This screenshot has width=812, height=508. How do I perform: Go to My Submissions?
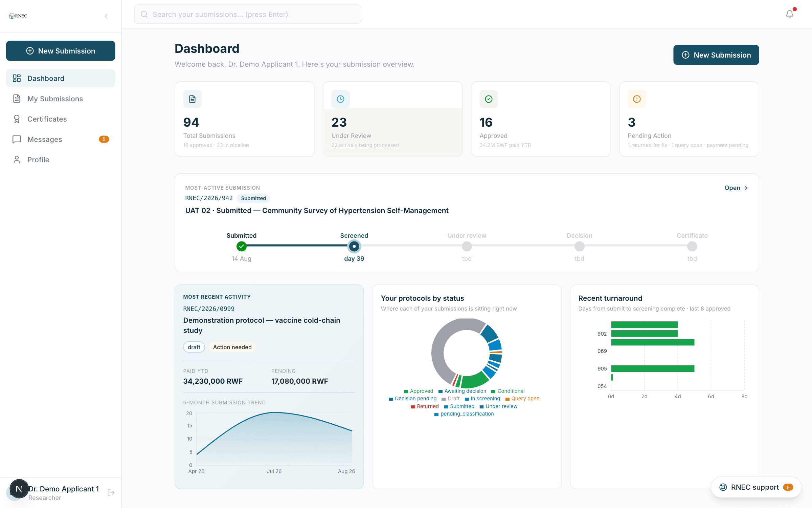tap(61, 99)
